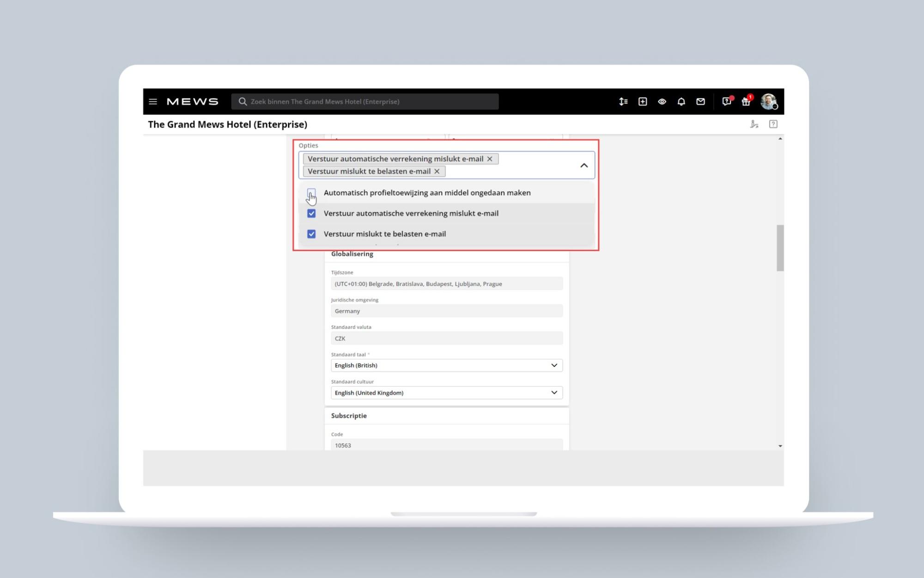Open the notifications bell

[x=681, y=102]
